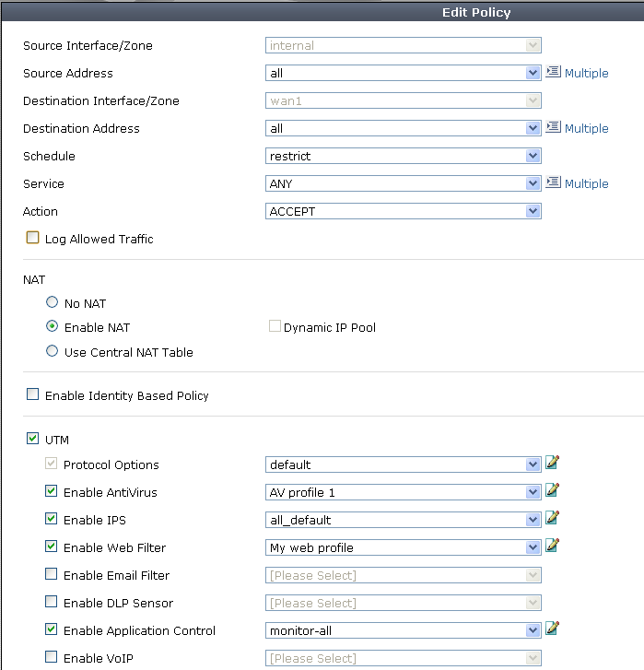Edit the AV profile 1 antivirus profile

click(x=553, y=490)
